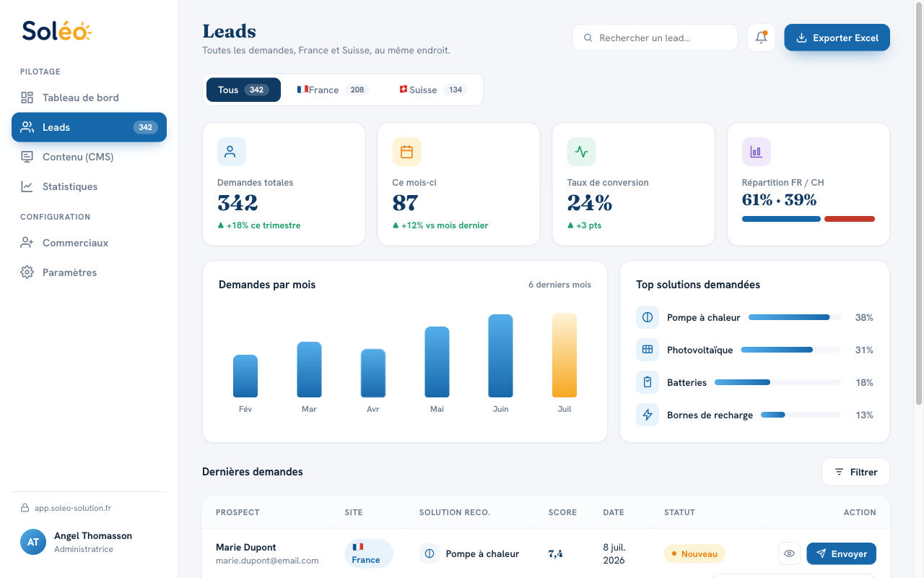Click the Exporter Excel button
924x578 pixels.
[x=837, y=38]
